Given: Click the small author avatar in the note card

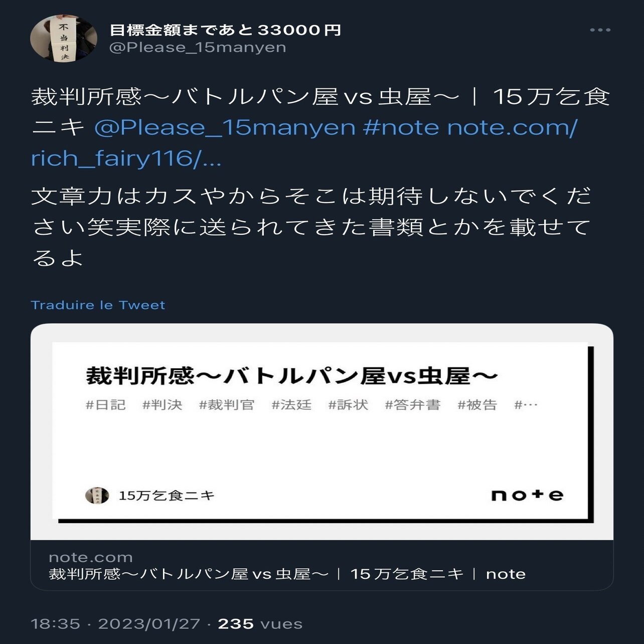Looking at the screenshot, I should tap(97, 496).
